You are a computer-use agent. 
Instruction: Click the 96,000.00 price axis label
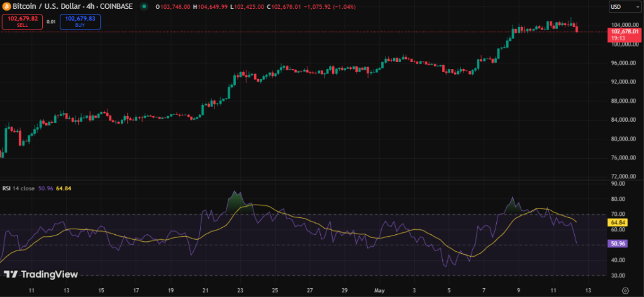pyautogui.click(x=624, y=63)
